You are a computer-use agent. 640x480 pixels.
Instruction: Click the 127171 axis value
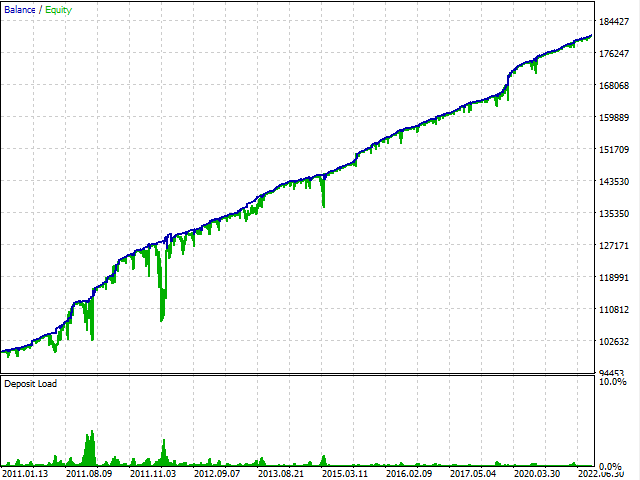[x=614, y=246]
